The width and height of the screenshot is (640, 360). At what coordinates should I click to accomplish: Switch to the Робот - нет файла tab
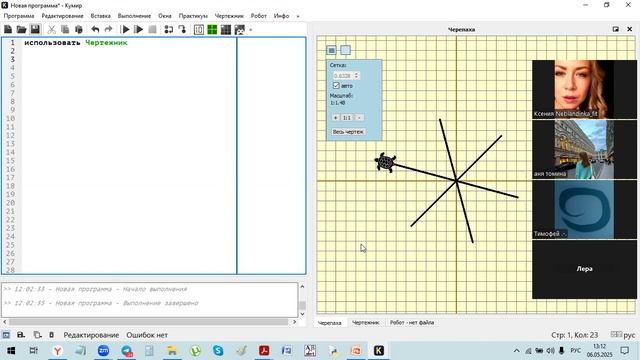pyautogui.click(x=412, y=322)
